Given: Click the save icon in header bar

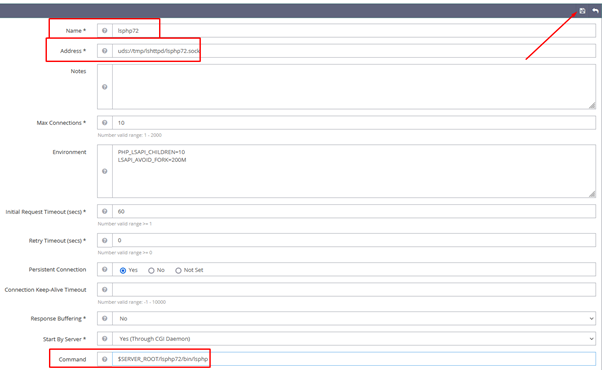Looking at the screenshot, I should pyautogui.click(x=582, y=11).
